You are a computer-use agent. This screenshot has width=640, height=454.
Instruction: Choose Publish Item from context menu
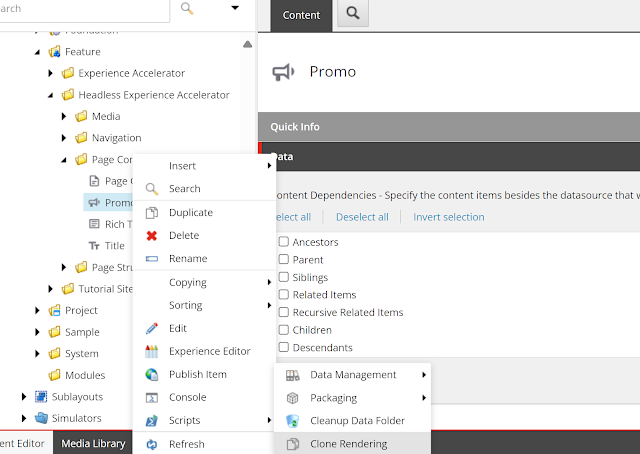click(205, 374)
